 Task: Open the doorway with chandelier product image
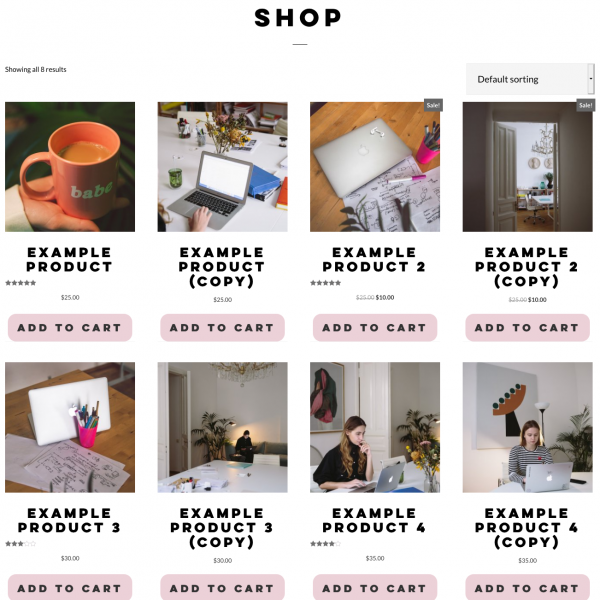point(528,167)
